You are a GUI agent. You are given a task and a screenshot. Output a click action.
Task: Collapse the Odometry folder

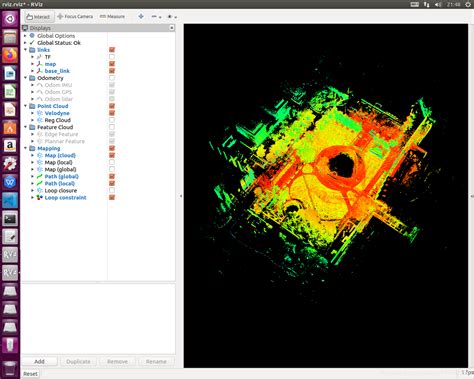(x=25, y=78)
